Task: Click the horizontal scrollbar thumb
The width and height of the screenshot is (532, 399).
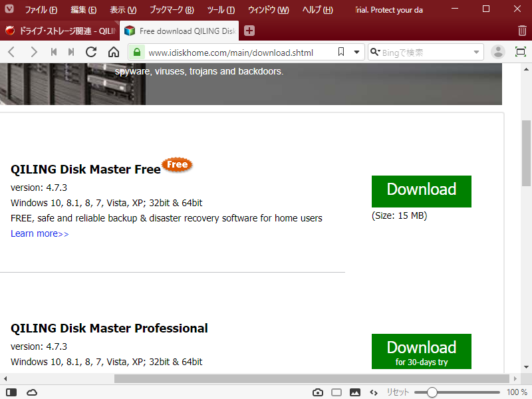Action: click(311, 378)
